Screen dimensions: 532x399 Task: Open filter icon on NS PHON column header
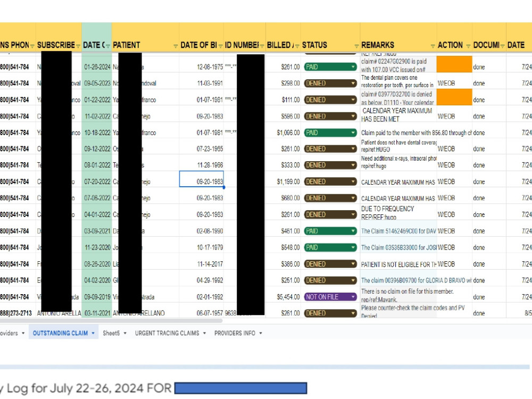click(x=32, y=46)
